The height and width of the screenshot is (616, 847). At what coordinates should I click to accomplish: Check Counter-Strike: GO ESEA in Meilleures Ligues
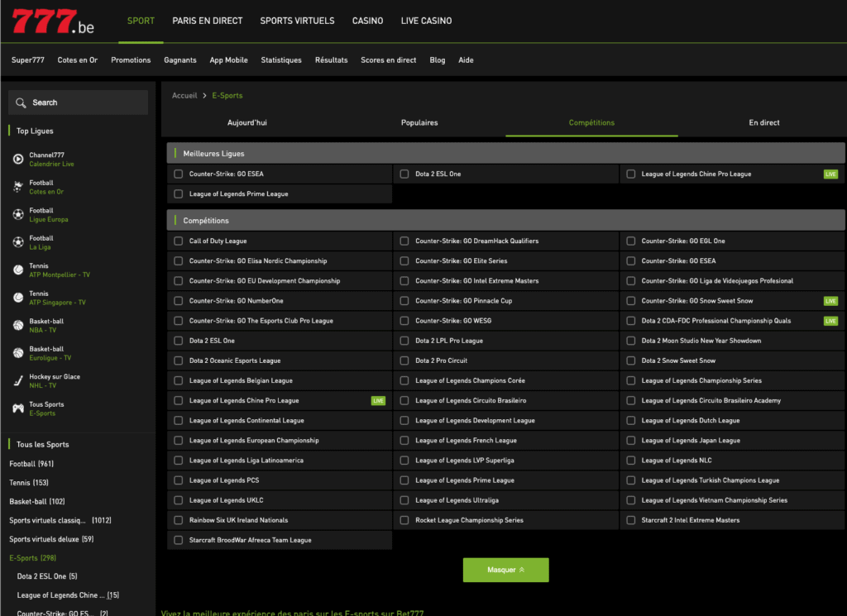[x=179, y=174]
